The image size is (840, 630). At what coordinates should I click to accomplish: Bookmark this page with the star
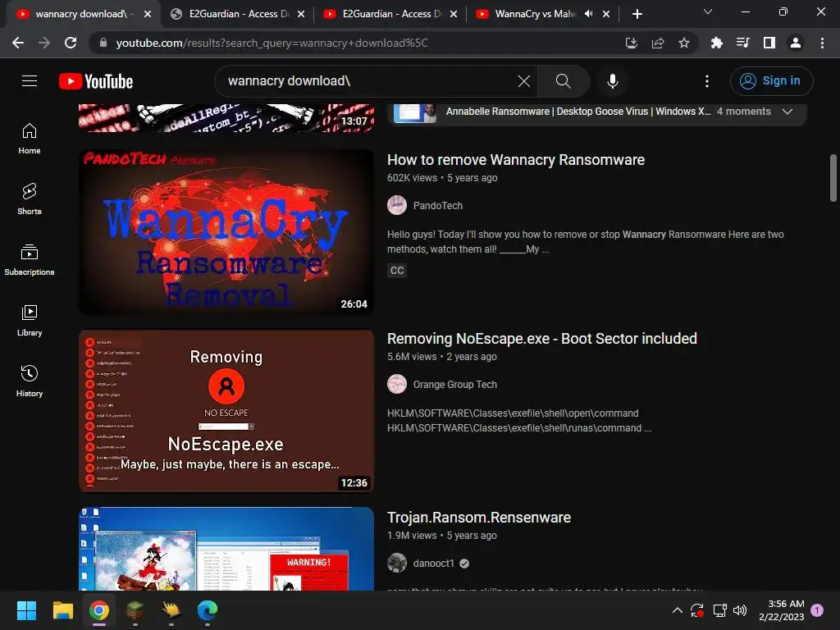(684, 43)
